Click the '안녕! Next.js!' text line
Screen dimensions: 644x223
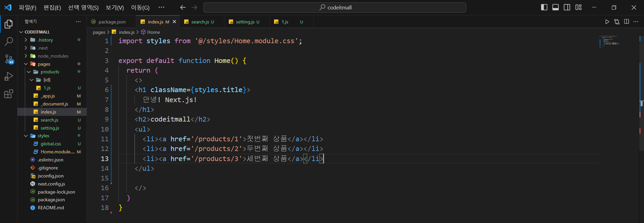(x=170, y=100)
